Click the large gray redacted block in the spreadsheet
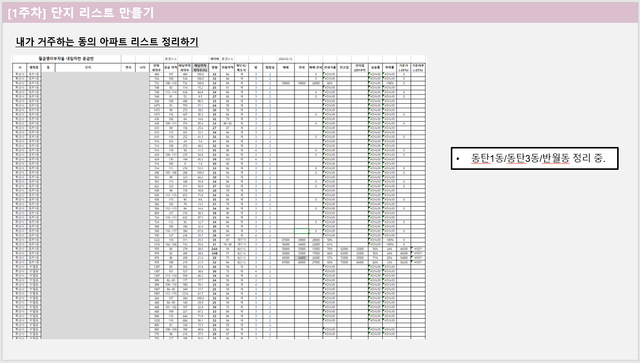Screen dimensions: 640x363 point(96,206)
